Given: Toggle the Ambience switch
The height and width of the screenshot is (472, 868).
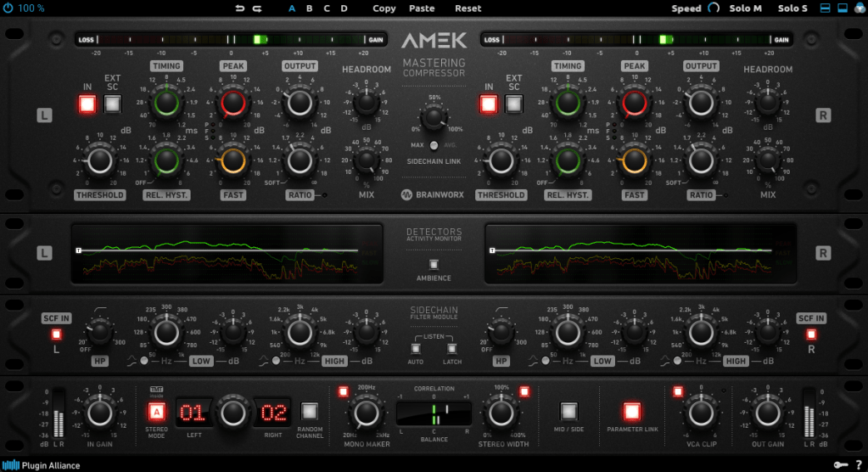Looking at the screenshot, I should [434, 264].
